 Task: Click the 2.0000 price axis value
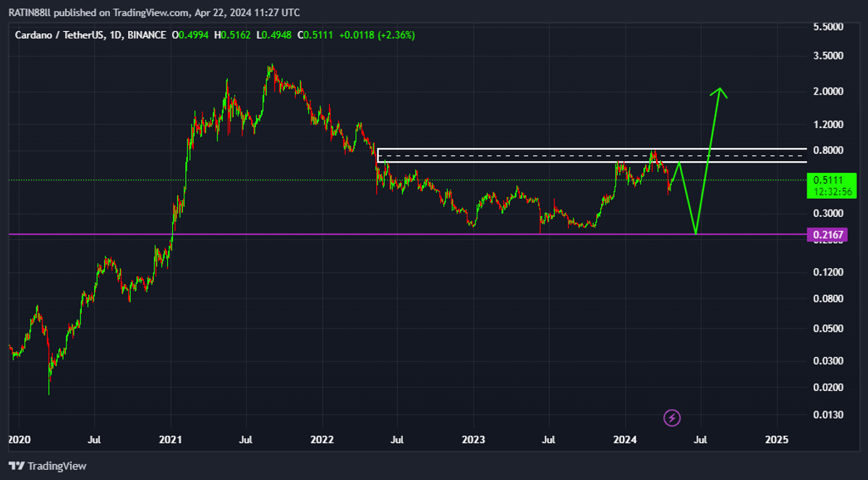[829, 92]
